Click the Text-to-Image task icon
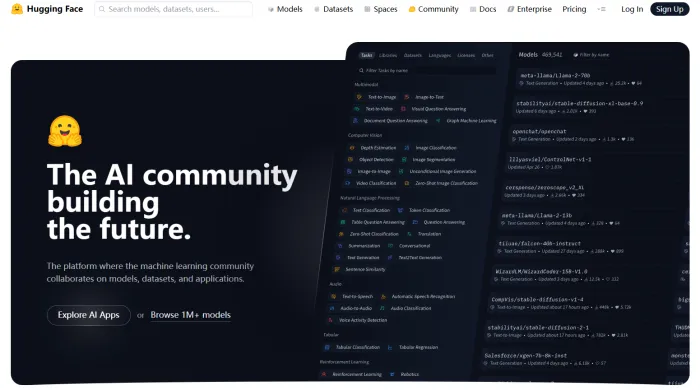This screenshot has width=700, height=390. pos(359,97)
